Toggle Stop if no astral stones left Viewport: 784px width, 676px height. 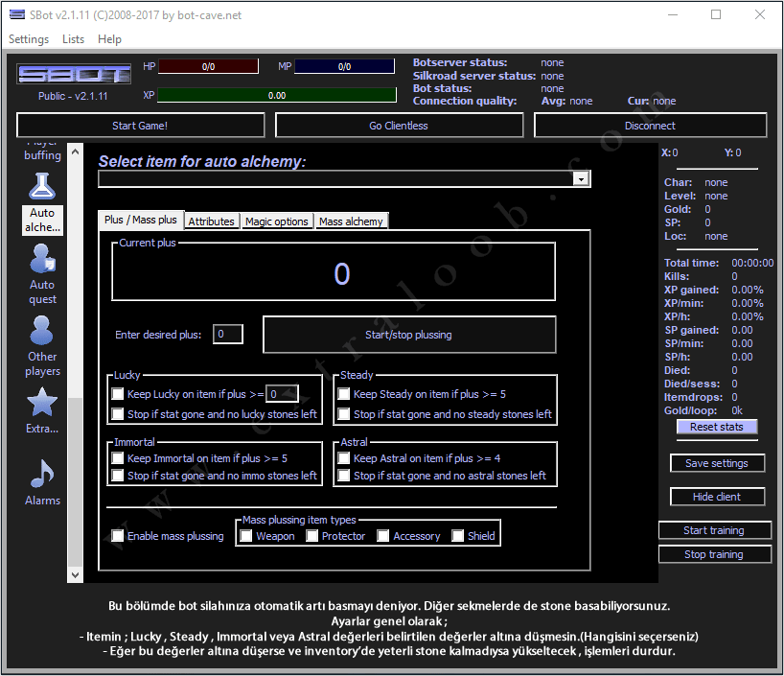pos(343,475)
